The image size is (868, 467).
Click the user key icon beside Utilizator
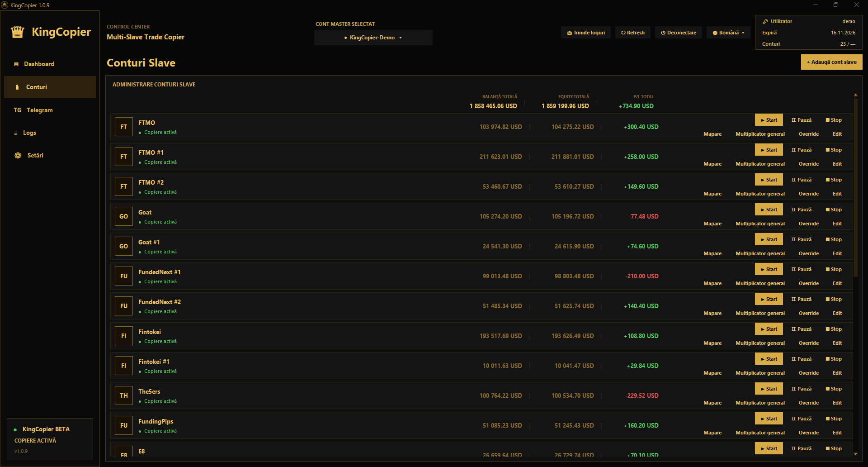(x=765, y=21)
